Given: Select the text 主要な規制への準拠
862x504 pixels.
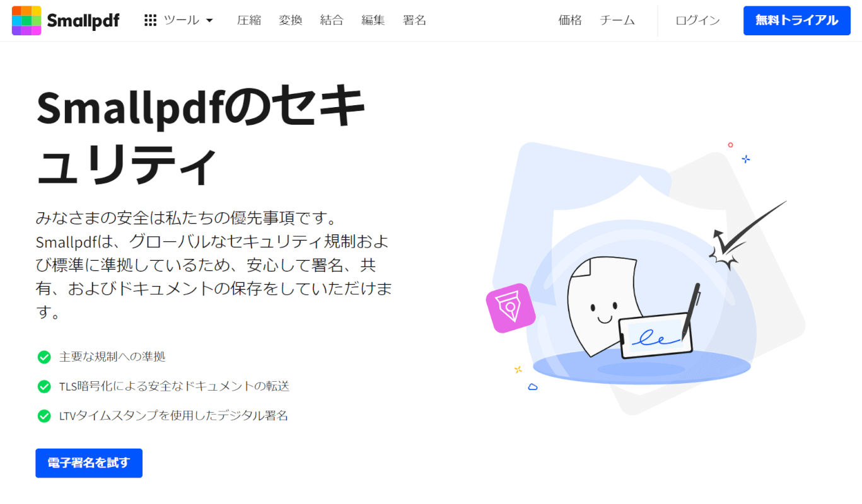Looking at the screenshot, I should (x=112, y=357).
